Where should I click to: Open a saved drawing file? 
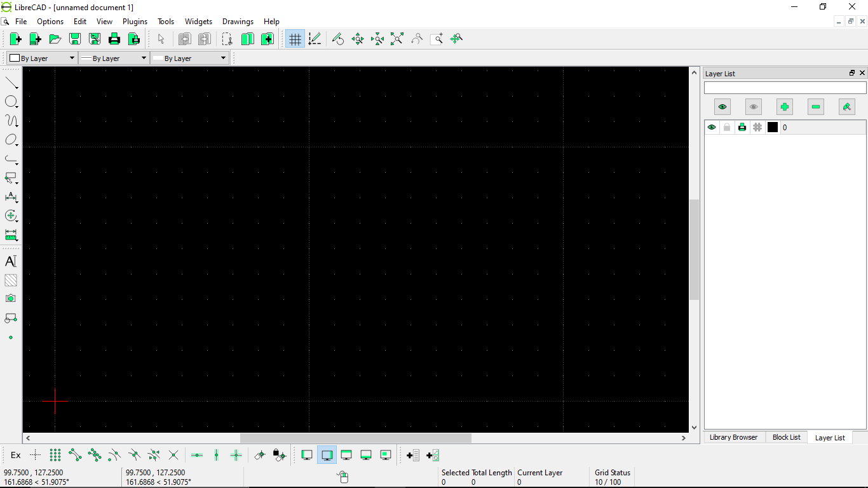[x=55, y=39]
